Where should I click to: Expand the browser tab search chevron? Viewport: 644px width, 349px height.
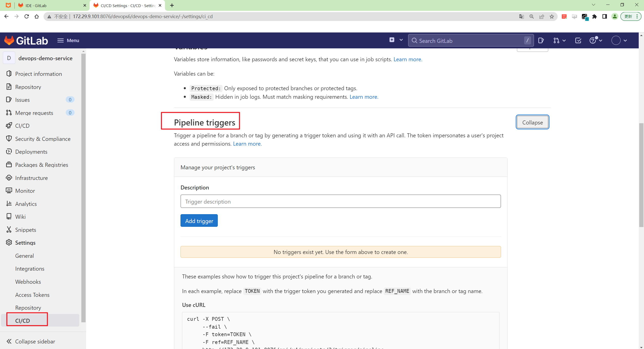pyautogui.click(x=593, y=5)
